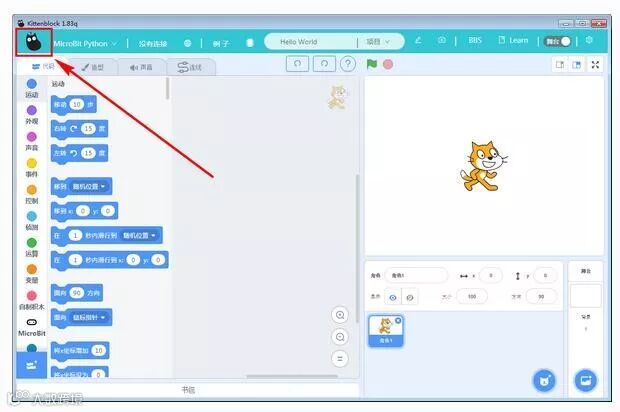620x412 pixels.
Task: Click the sprite y position field
Action: click(x=545, y=276)
